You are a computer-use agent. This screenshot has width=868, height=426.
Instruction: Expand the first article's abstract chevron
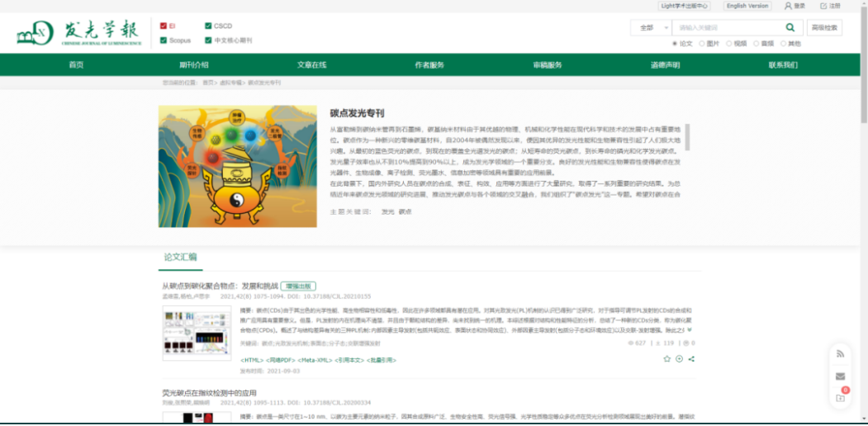(x=690, y=330)
